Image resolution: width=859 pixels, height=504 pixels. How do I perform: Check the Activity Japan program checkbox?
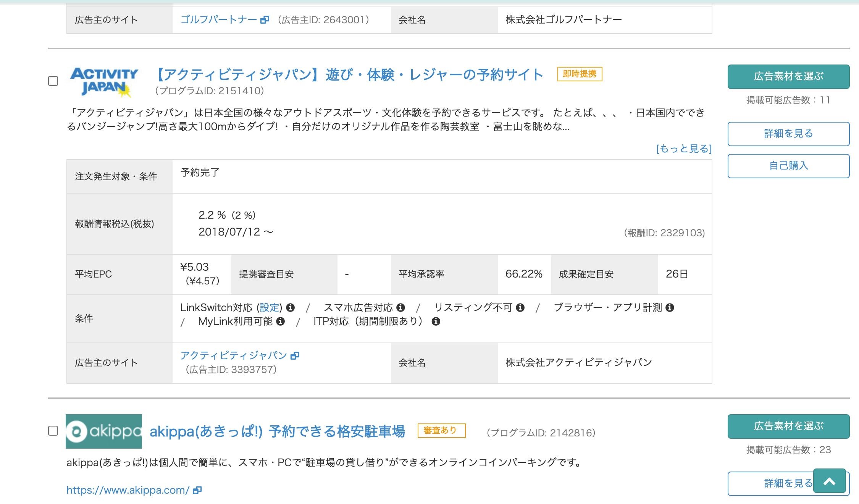point(53,81)
